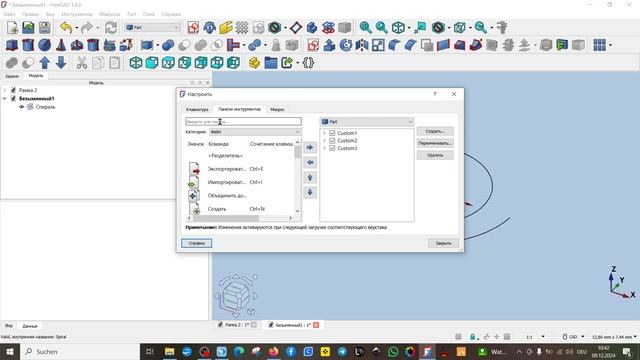The height and width of the screenshot is (360, 640).
Task: Switch to the Макрос tab
Action: tap(278, 109)
